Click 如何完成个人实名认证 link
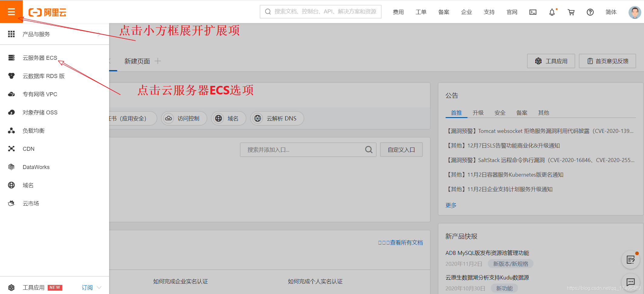 click(315, 281)
